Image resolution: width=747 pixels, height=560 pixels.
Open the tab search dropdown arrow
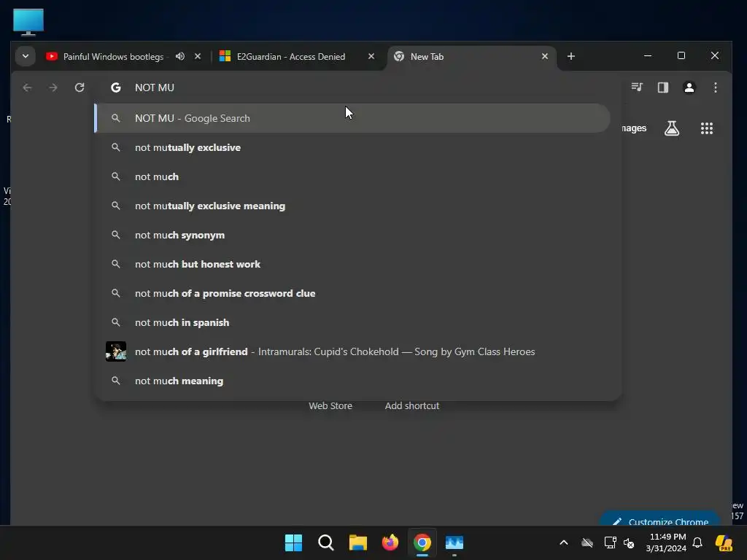(x=26, y=56)
